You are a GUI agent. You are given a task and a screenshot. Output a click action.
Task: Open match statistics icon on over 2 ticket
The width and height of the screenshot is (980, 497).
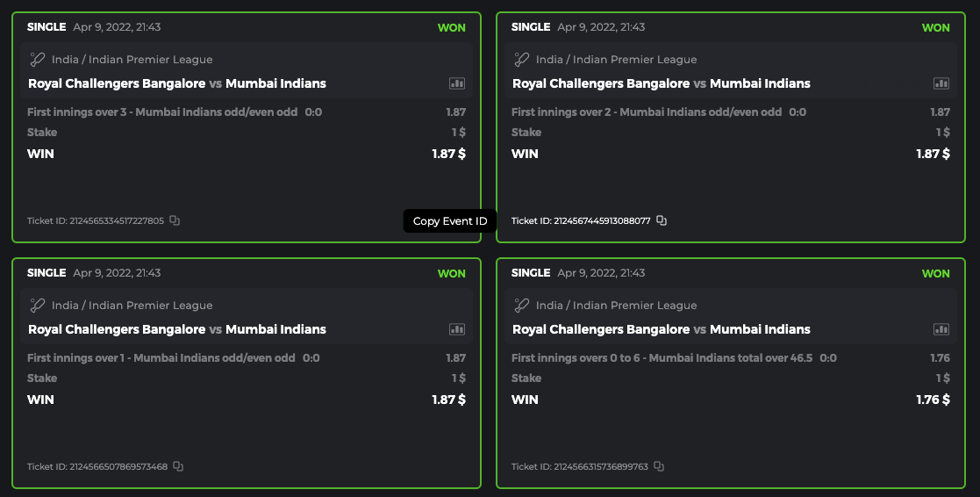(941, 83)
